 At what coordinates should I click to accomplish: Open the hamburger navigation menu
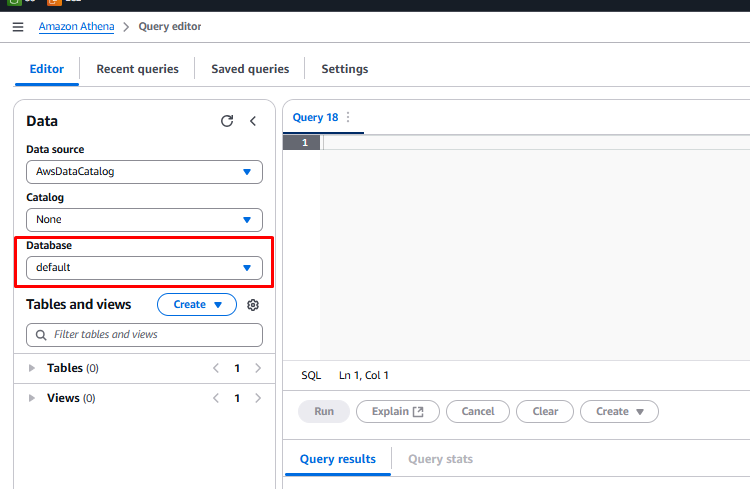click(17, 27)
